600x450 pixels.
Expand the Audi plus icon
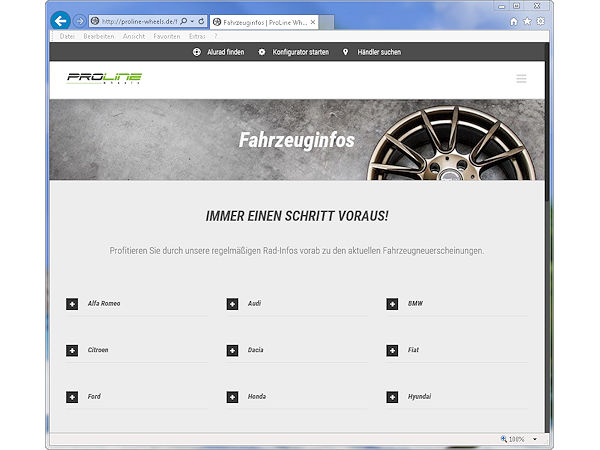(x=232, y=304)
